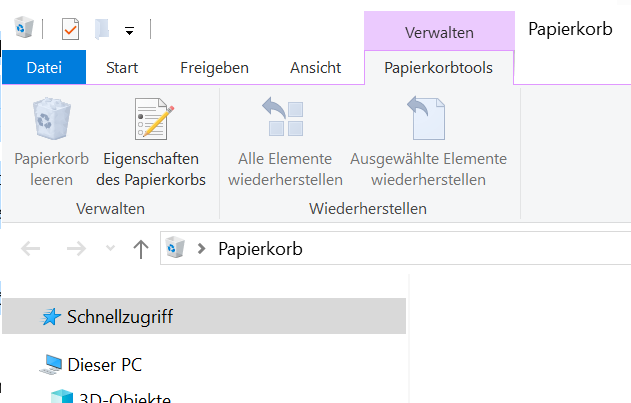Viewport: 631px width, 403px height.
Task: Switch to the Start ribbon tab
Action: click(122, 68)
